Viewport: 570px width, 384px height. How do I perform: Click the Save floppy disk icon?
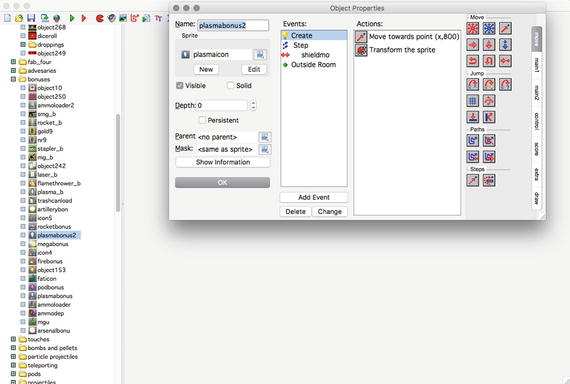click(x=31, y=18)
